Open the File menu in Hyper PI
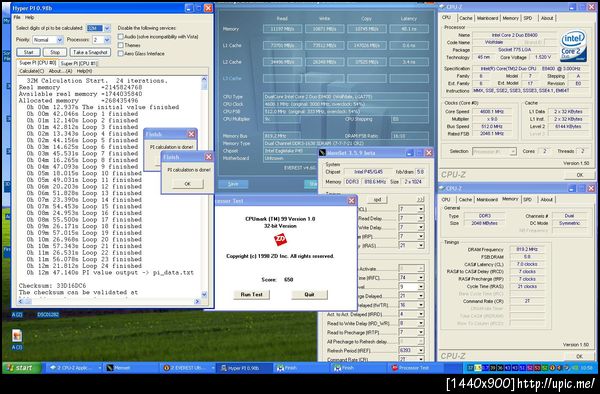The image size is (600, 394). pyautogui.click(x=17, y=18)
